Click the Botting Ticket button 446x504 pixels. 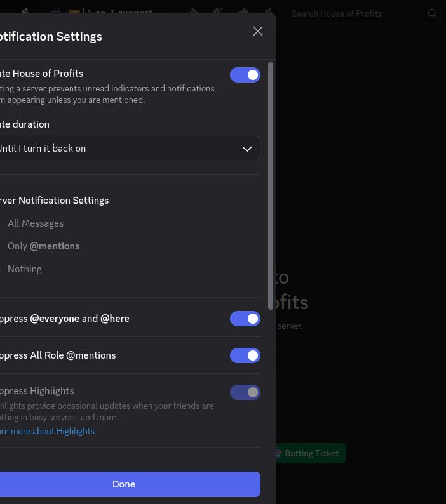pyautogui.click(x=309, y=453)
